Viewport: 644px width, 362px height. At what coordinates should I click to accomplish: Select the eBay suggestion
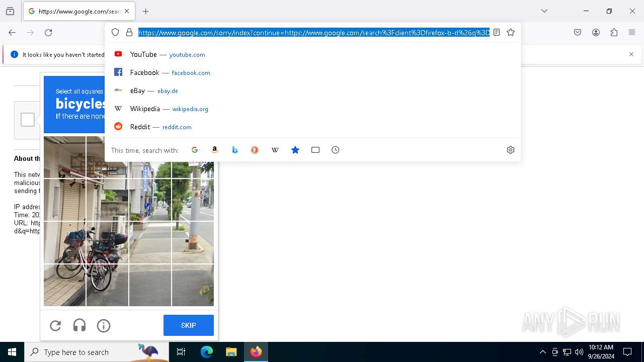pyautogui.click(x=312, y=90)
